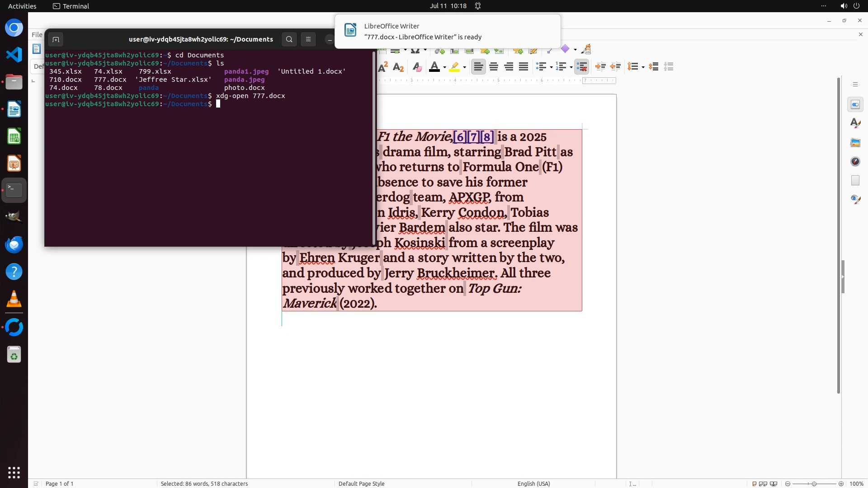The image size is (868, 488).
Task: Click the English (USA) language field
Action: 533,483
